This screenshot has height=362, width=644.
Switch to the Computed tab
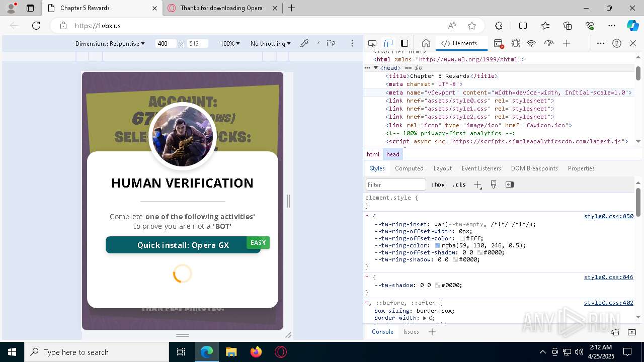(409, 168)
